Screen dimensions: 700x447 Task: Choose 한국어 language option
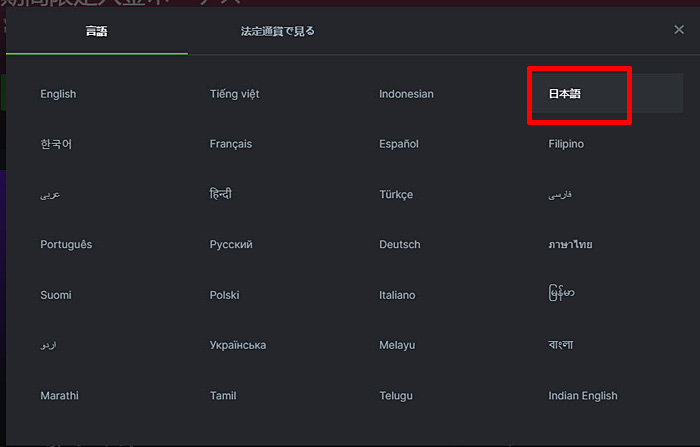[x=56, y=144]
